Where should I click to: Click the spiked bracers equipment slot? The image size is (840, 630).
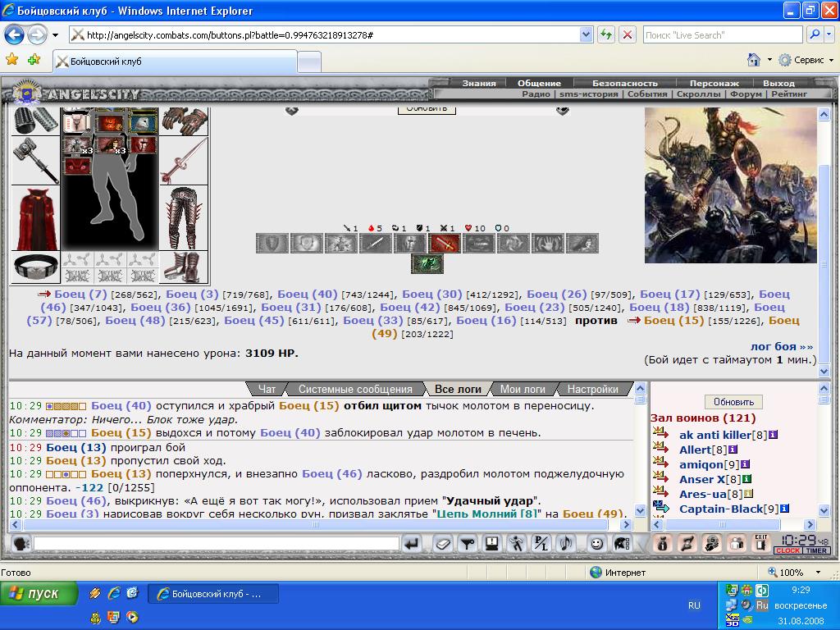35,121
